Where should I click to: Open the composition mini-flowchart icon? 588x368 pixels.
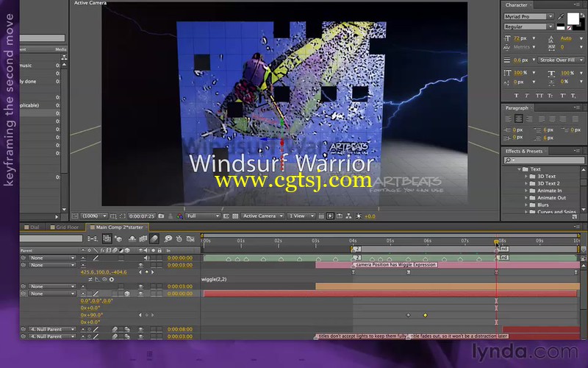pos(92,238)
